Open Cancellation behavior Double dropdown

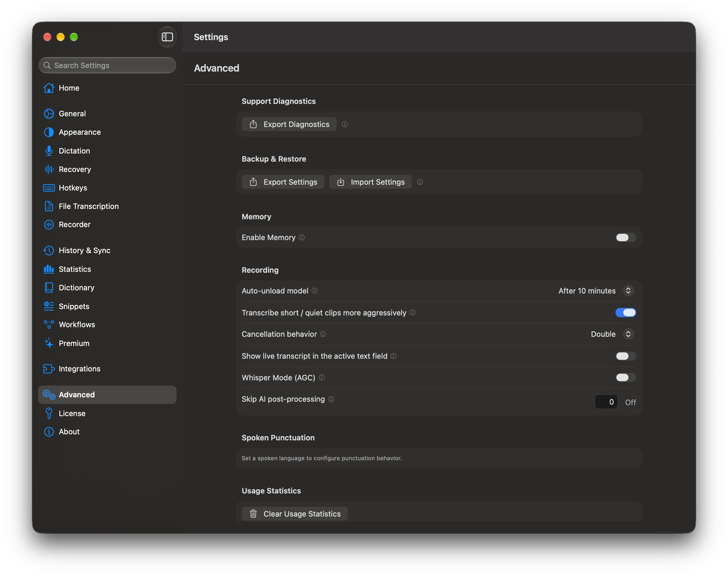point(612,334)
